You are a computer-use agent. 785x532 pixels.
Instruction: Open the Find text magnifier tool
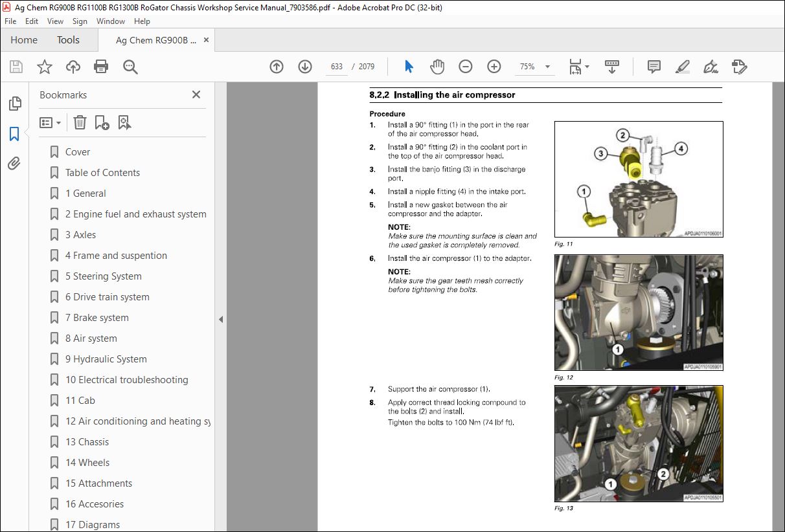coord(130,67)
